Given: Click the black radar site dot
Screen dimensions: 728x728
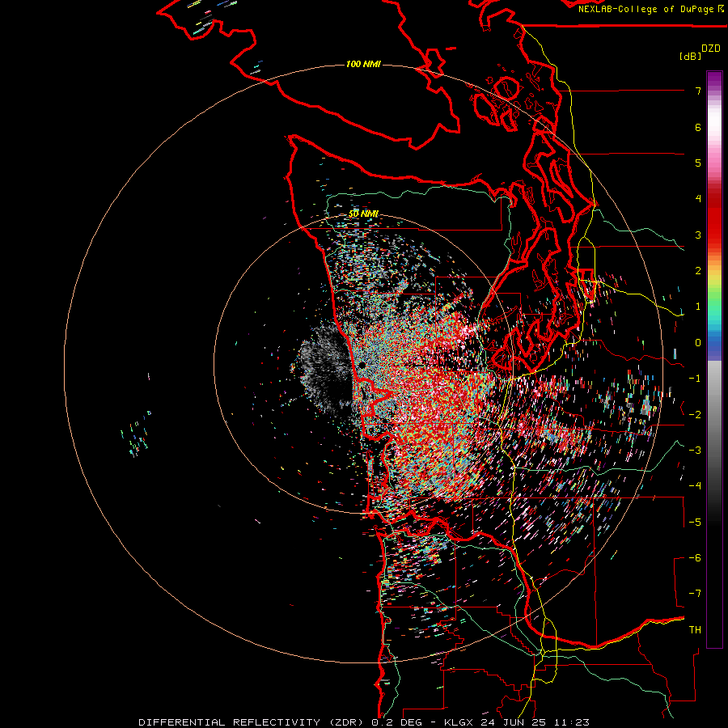Looking at the screenshot, I should click(x=362, y=366).
